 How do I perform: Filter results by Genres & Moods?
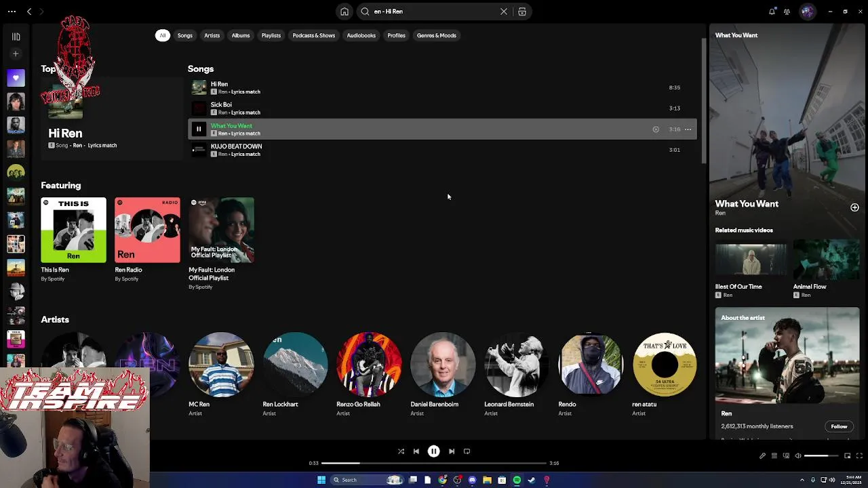click(x=437, y=35)
